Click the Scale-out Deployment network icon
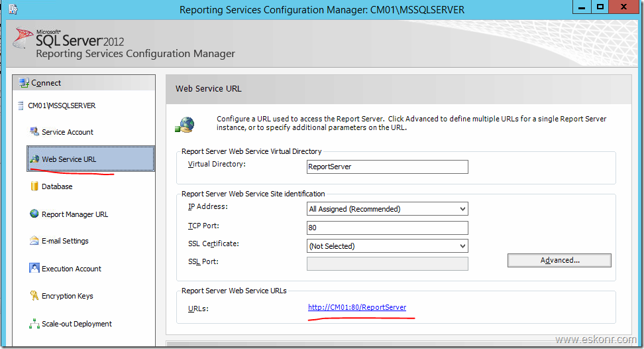Viewport: 644px width, 349px height. tap(34, 324)
